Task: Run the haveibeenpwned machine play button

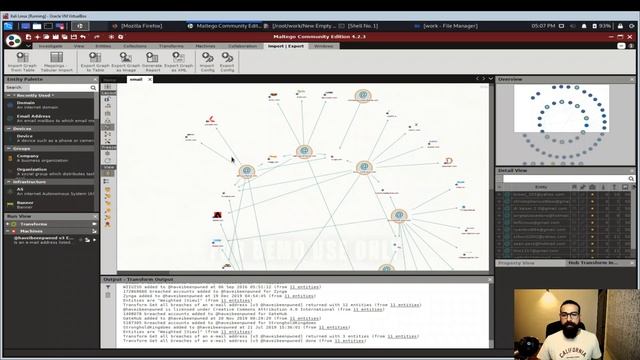Action: tap(94, 240)
